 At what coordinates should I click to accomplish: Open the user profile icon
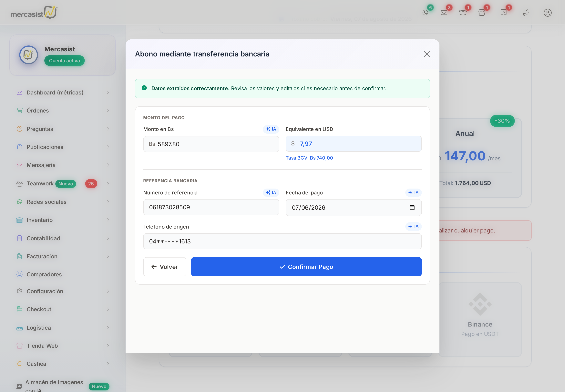548,13
